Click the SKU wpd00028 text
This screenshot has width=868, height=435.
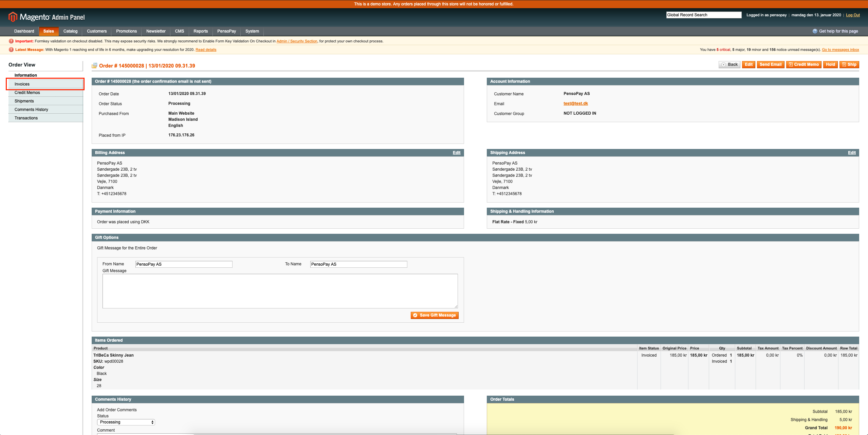108,361
